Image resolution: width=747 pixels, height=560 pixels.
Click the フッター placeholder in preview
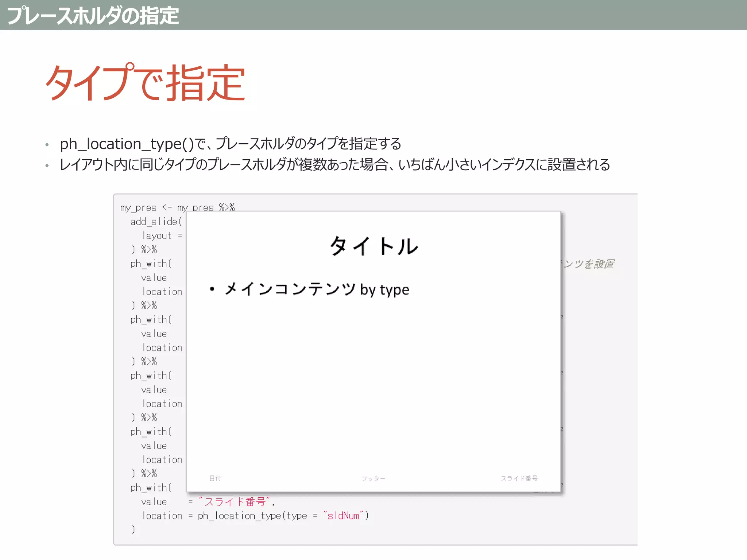tap(373, 478)
